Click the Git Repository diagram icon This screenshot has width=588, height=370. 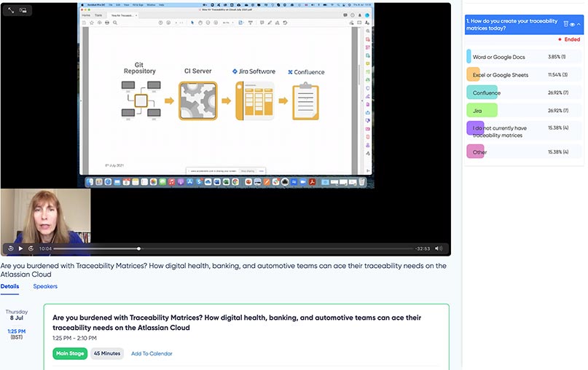pyautogui.click(x=141, y=101)
